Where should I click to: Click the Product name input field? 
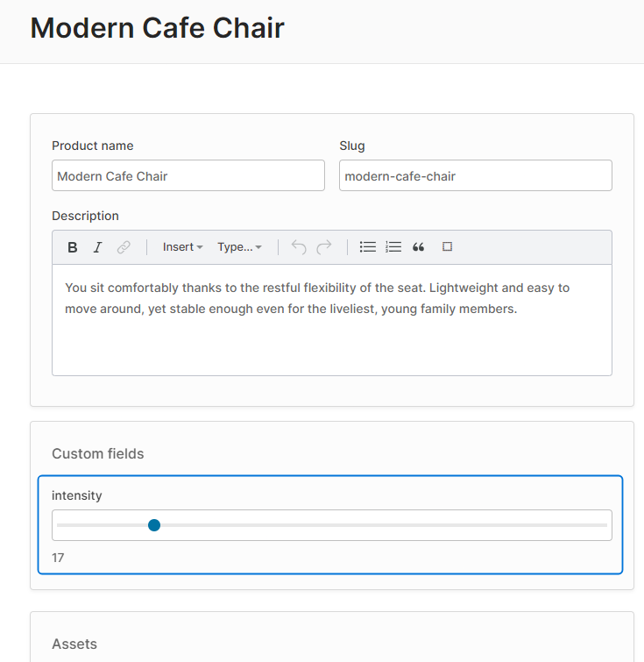(188, 175)
